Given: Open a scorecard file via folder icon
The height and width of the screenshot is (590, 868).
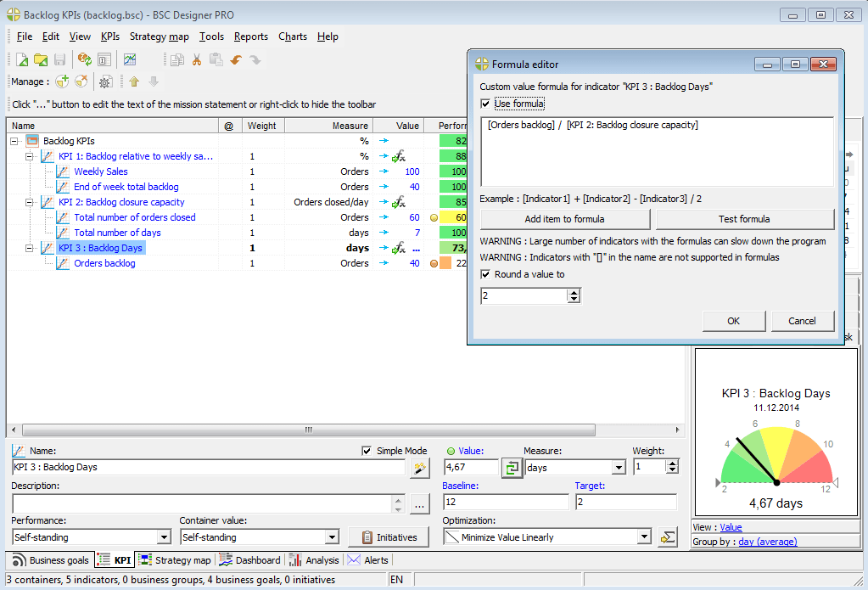Looking at the screenshot, I should (x=41, y=59).
